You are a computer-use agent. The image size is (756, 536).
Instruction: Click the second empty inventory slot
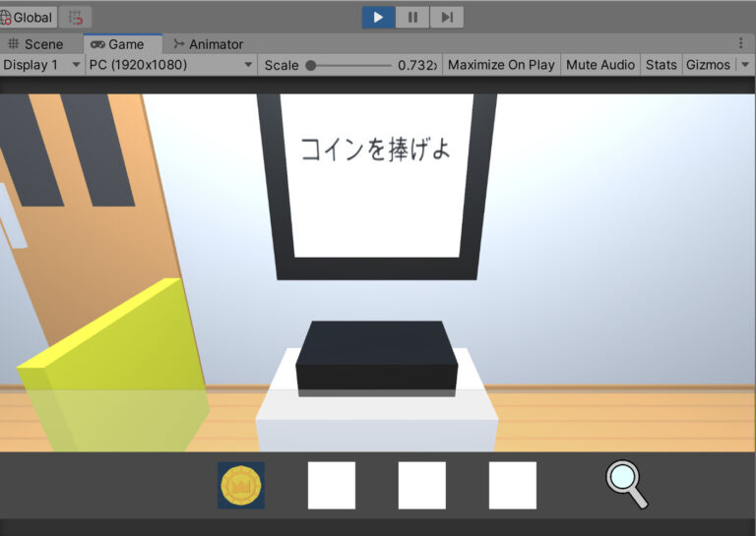332,486
